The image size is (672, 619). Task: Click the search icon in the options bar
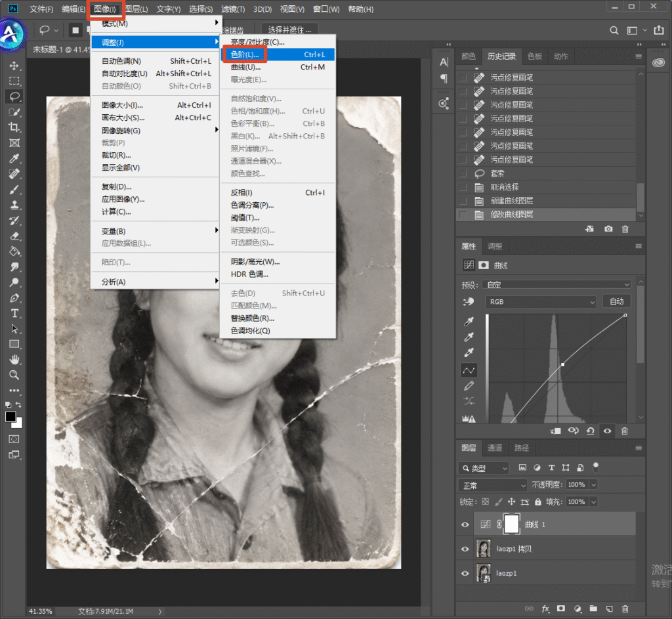[x=614, y=30]
